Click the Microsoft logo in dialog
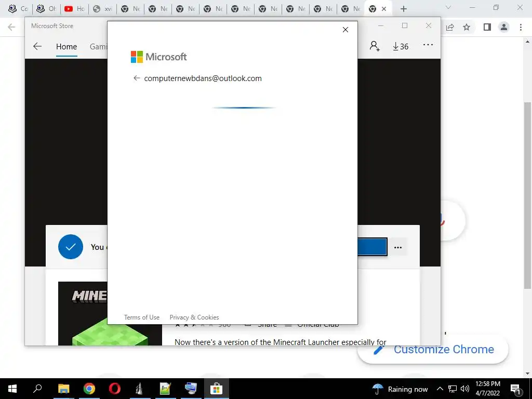The image size is (532, 399). coord(159,57)
